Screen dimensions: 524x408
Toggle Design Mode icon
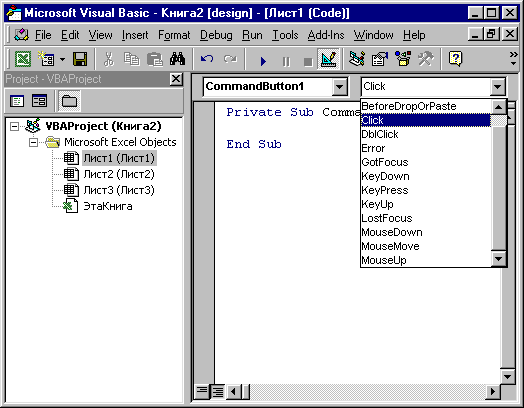[329, 59]
